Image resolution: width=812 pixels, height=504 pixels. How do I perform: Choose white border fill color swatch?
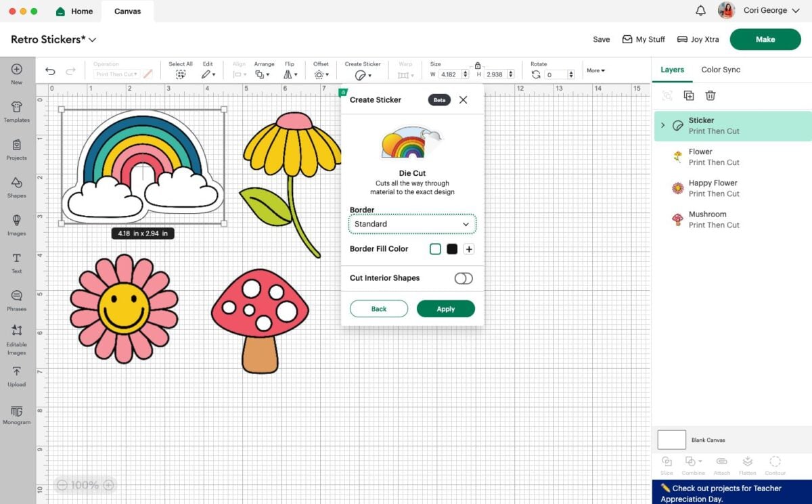pyautogui.click(x=435, y=249)
